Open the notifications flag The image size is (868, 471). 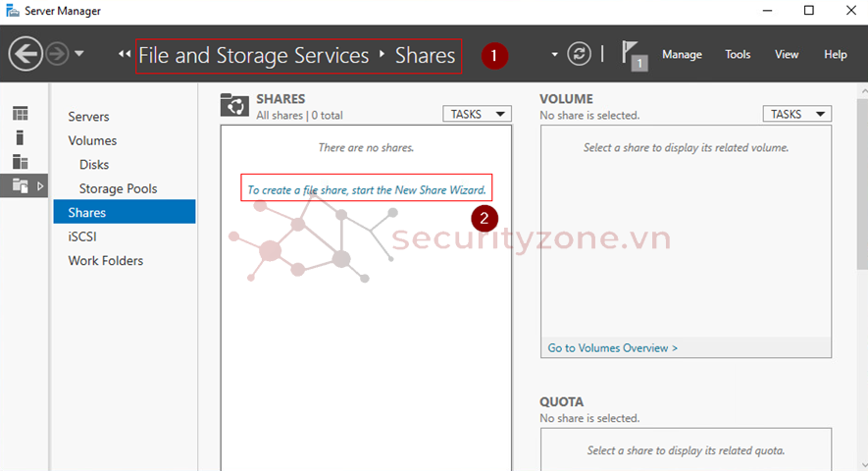(634, 55)
